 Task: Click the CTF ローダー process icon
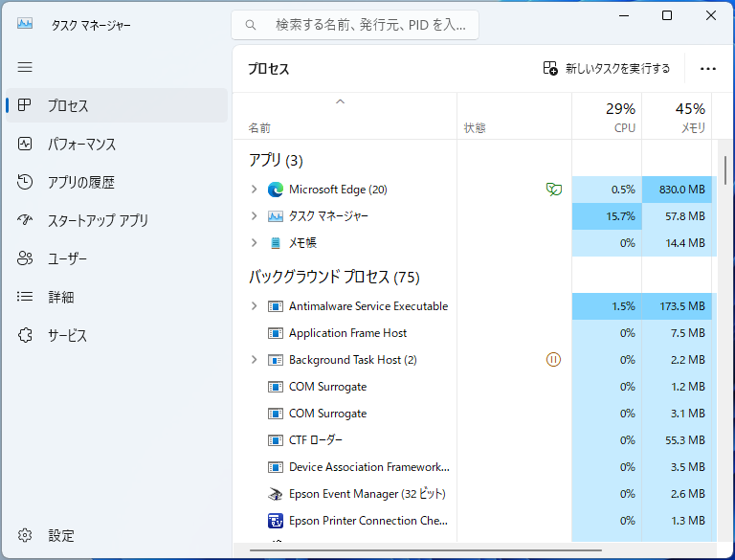[276, 440]
